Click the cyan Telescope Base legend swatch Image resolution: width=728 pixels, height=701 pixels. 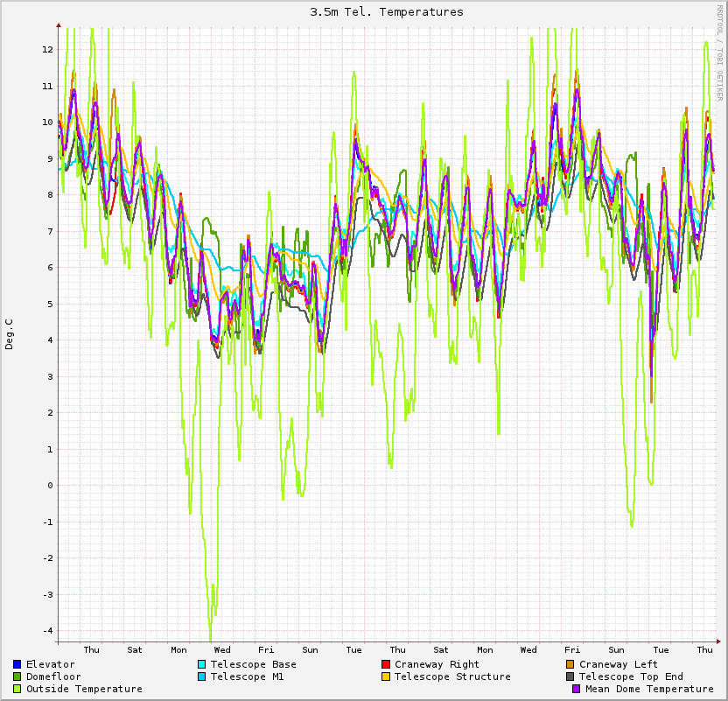(202, 664)
